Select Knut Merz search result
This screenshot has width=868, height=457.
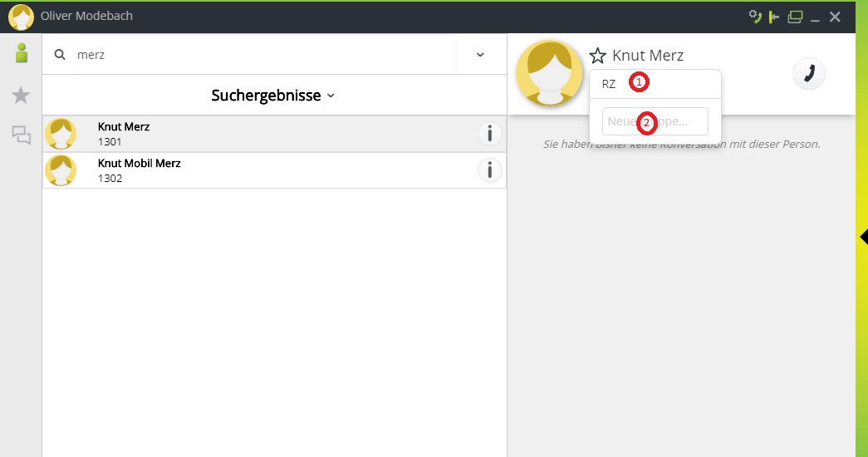249,134
